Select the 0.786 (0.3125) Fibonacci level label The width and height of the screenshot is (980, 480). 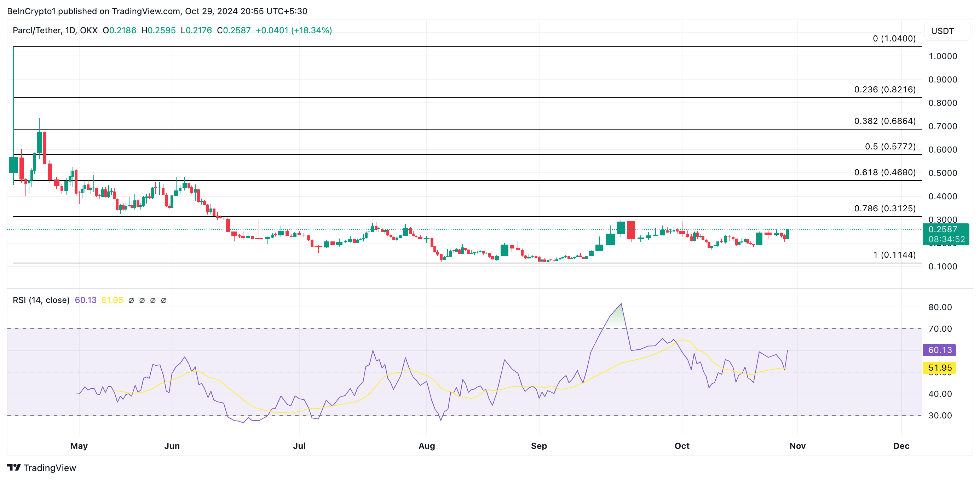tap(884, 208)
